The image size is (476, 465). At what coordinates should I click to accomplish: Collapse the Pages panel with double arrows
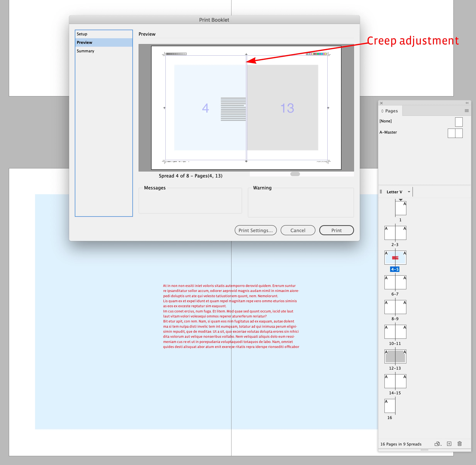pyautogui.click(x=467, y=103)
